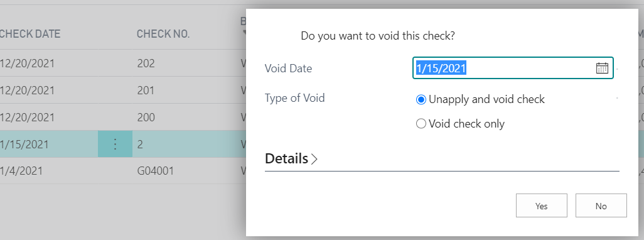Click check number 2 cell
Image resolution: width=644 pixels, height=240 pixels.
[x=140, y=145]
